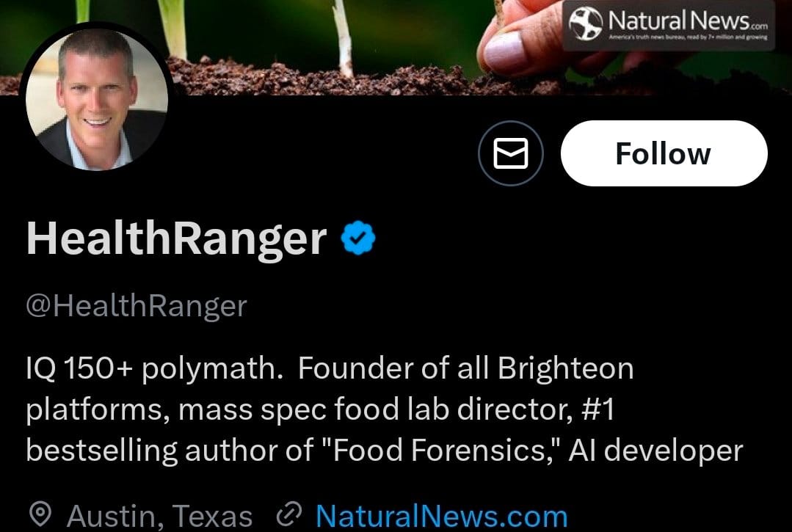Open the soil and seedling banner image
The width and height of the screenshot is (792, 532).
pos(294,44)
